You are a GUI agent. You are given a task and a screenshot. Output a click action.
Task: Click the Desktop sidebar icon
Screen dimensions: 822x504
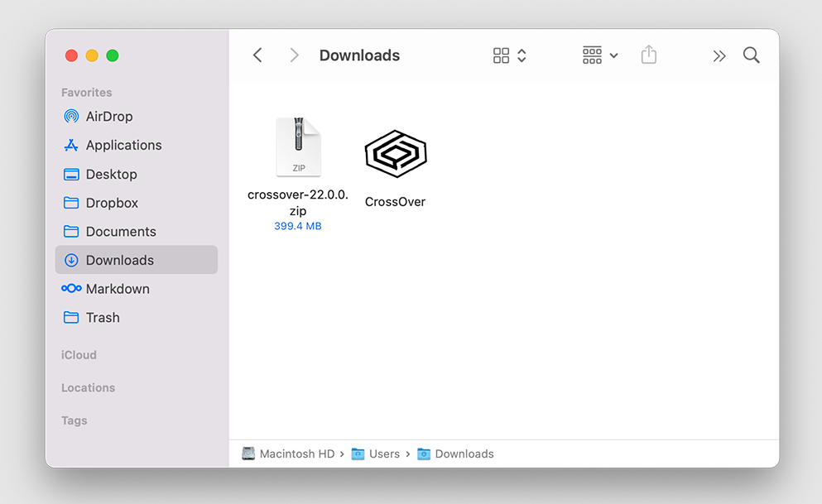(x=71, y=174)
